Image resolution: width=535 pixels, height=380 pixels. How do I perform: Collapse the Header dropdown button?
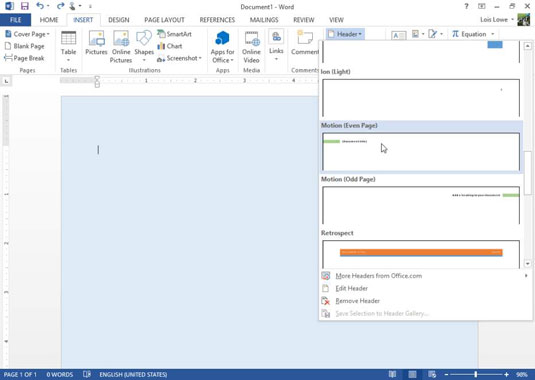pyautogui.click(x=345, y=34)
